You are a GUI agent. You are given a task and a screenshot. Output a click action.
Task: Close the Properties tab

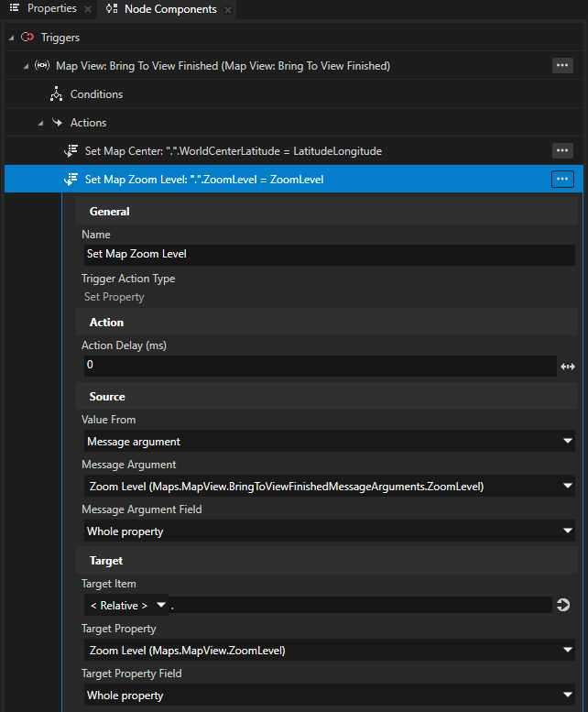[87, 10]
